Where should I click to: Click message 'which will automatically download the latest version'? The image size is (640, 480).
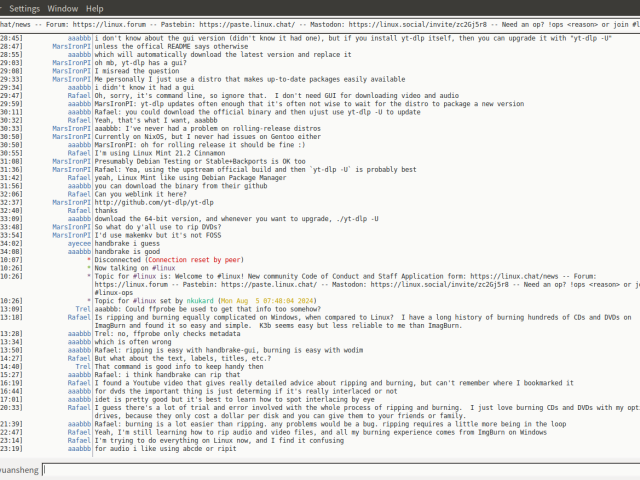coord(223,55)
